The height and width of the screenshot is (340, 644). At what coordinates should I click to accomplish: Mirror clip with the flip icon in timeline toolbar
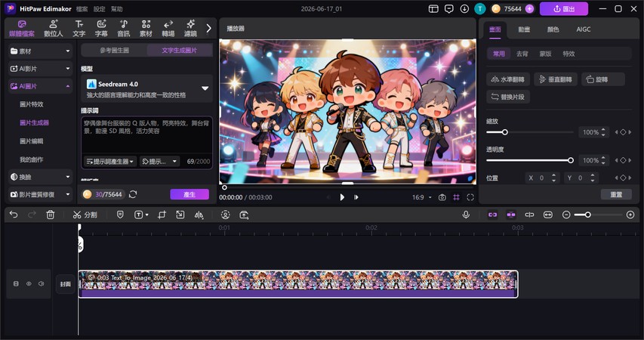pos(199,215)
